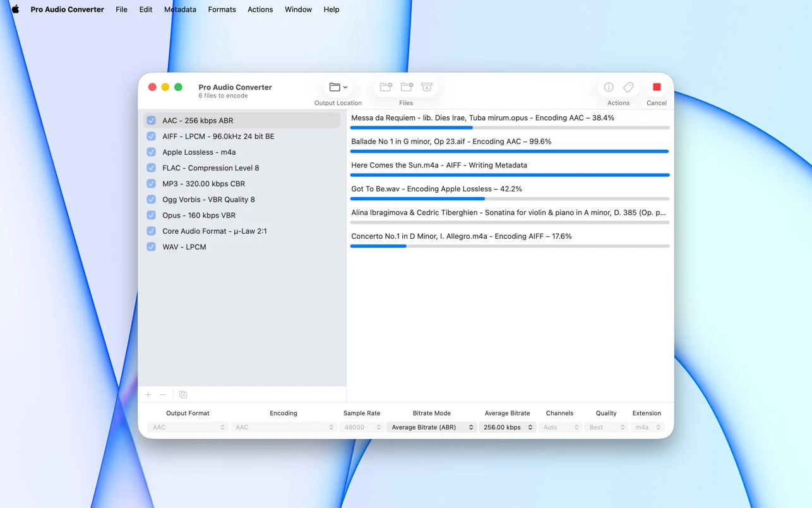
Task: Open the Apple menu
Action: click(15, 9)
